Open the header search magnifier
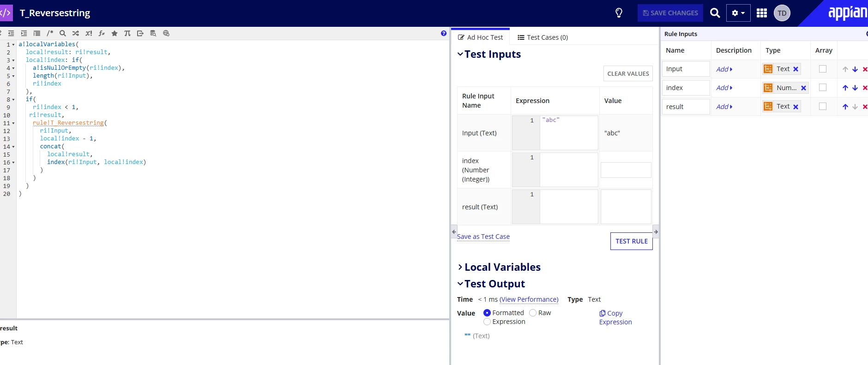Screen dimensions: 868x365 715,13
